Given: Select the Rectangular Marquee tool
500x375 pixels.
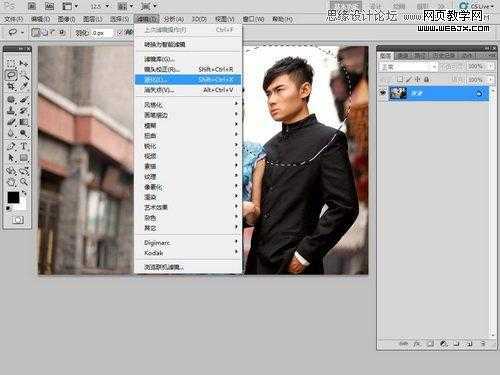Looking at the screenshot, I should pos(11,63).
